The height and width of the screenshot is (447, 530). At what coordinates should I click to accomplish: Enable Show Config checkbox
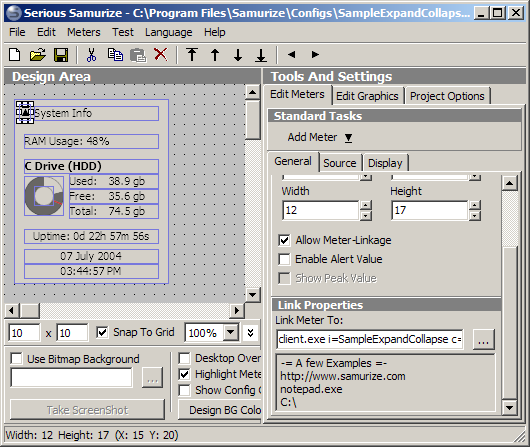coord(184,390)
